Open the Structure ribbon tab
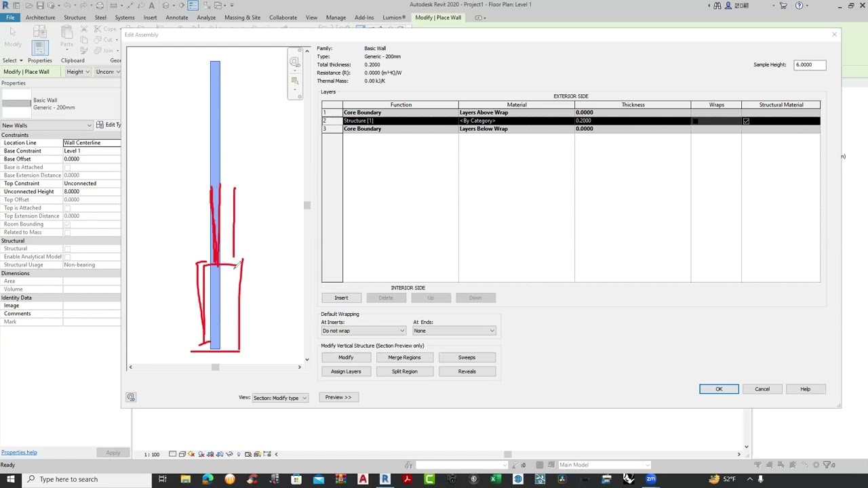The image size is (868, 488). pyautogui.click(x=75, y=18)
